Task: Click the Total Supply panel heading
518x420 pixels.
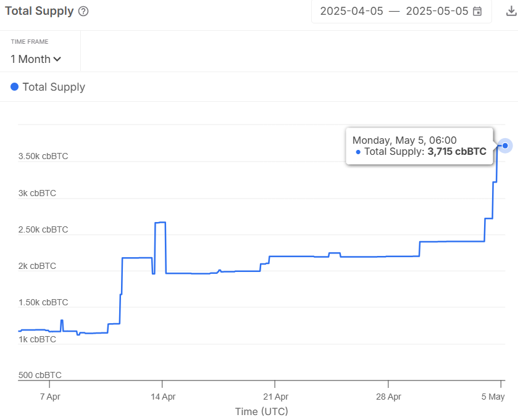Action: click(39, 11)
